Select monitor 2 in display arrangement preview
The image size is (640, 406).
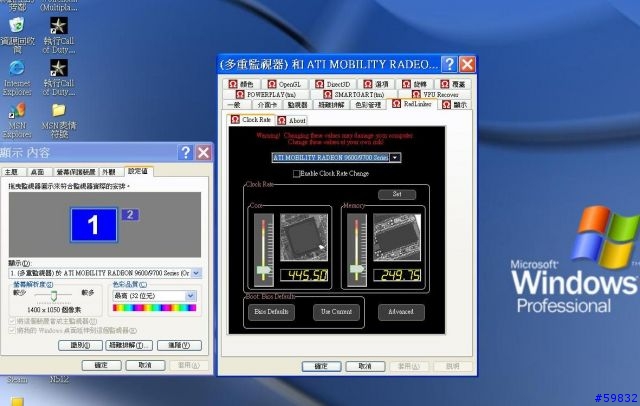coord(130,214)
